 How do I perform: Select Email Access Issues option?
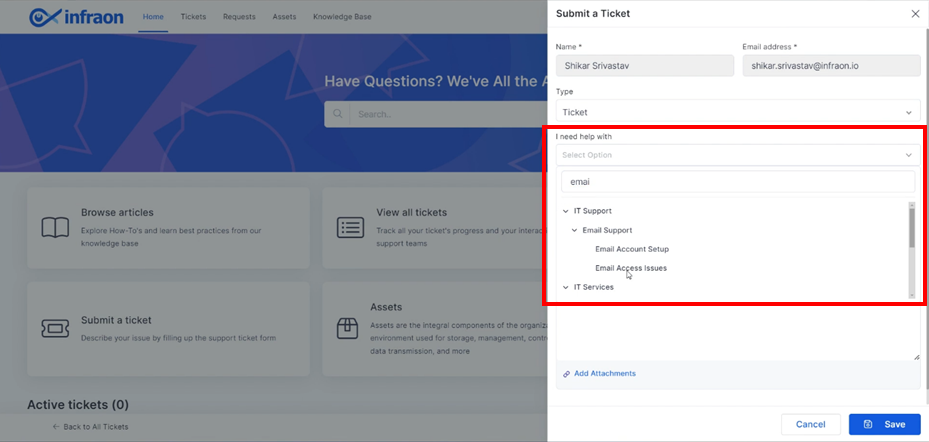(631, 268)
